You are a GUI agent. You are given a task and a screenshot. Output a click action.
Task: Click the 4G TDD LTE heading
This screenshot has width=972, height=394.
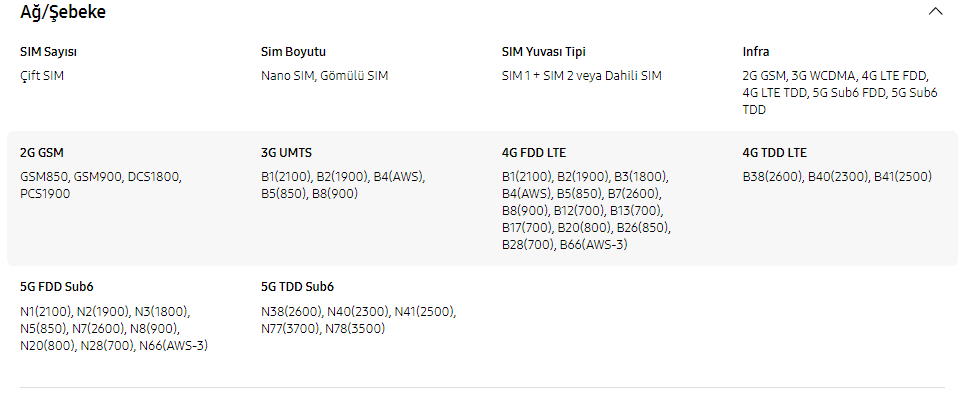click(x=775, y=153)
